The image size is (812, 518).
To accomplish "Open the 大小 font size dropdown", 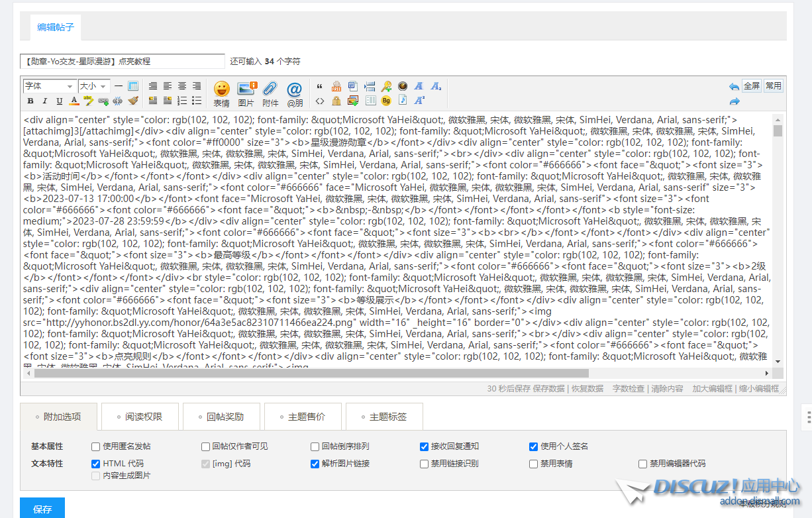I will click(93, 86).
